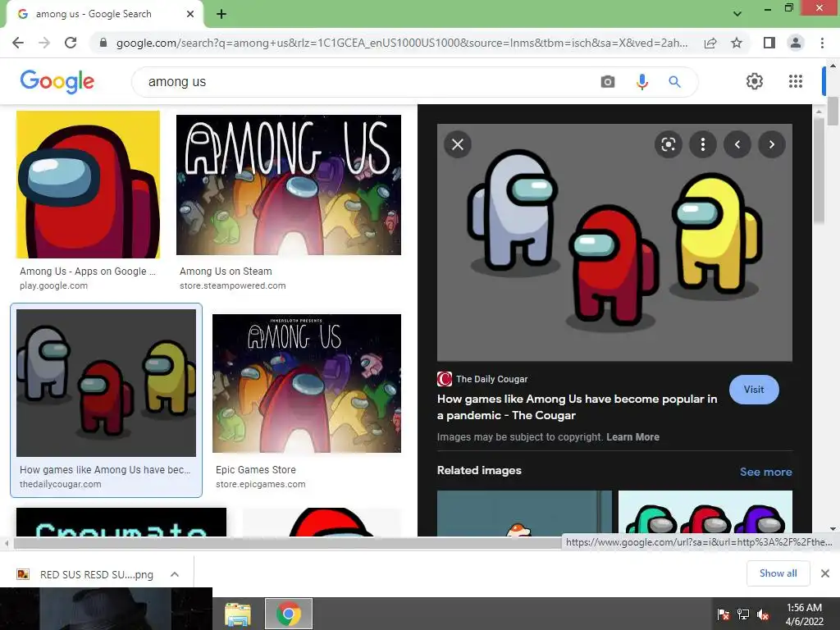
Task: Click play.google.com source text
Action: pos(53,285)
